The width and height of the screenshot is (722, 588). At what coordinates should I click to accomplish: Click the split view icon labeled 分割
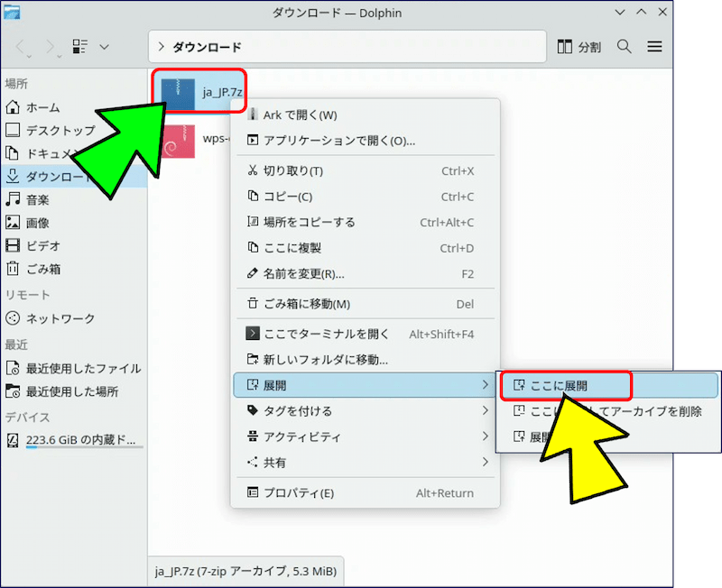pos(579,46)
